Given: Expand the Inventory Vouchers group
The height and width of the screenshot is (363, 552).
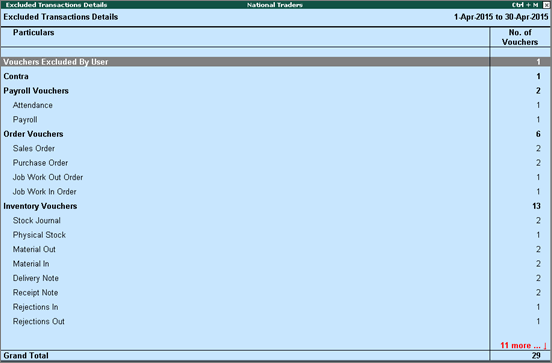Looking at the screenshot, I should 276,206.
